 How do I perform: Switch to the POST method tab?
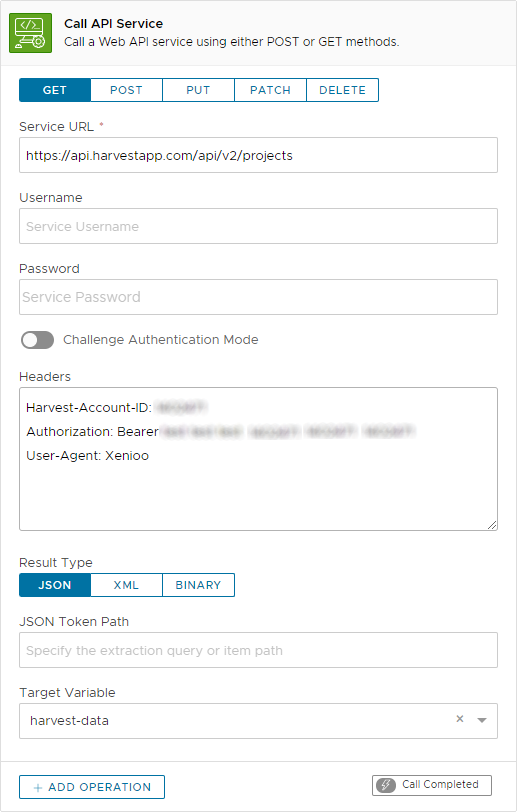126,90
